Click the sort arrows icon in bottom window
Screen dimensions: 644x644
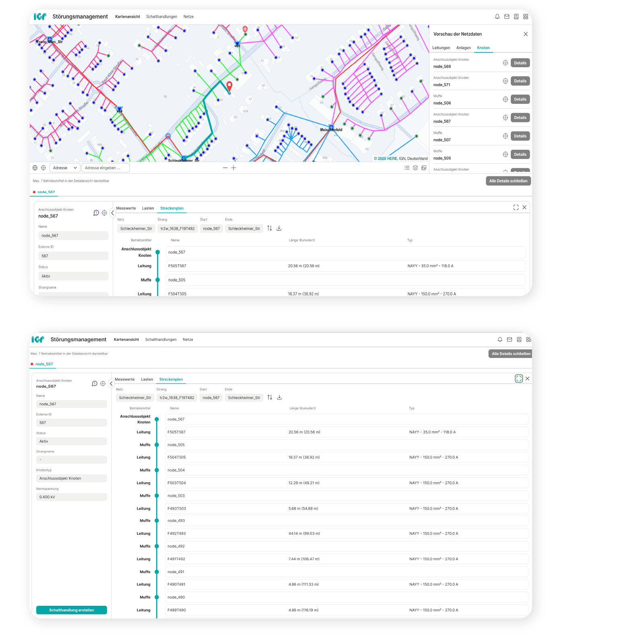270,397
